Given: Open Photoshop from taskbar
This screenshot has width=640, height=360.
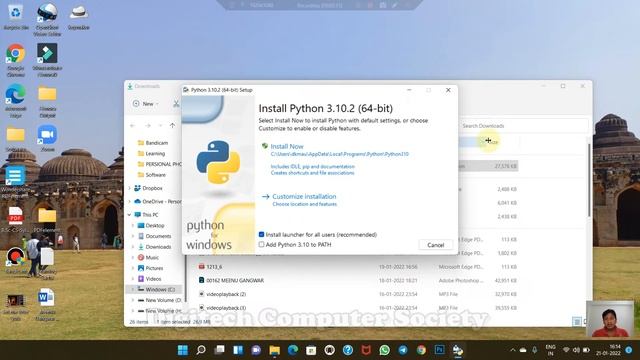Looking at the screenshot, I should coord(440,350).
